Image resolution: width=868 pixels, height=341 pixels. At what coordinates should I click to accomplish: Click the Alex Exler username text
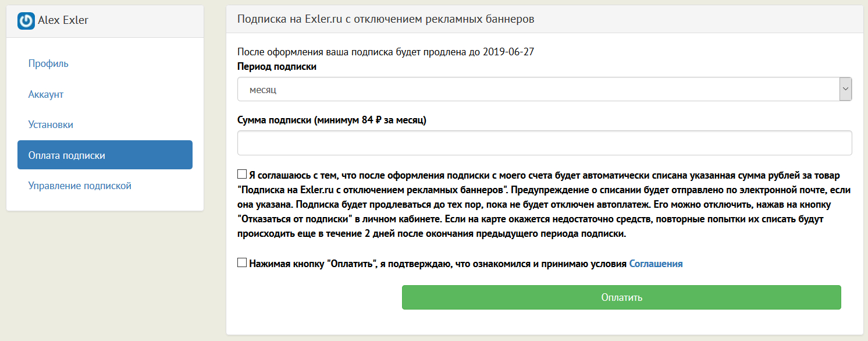(x=63, y=21)
